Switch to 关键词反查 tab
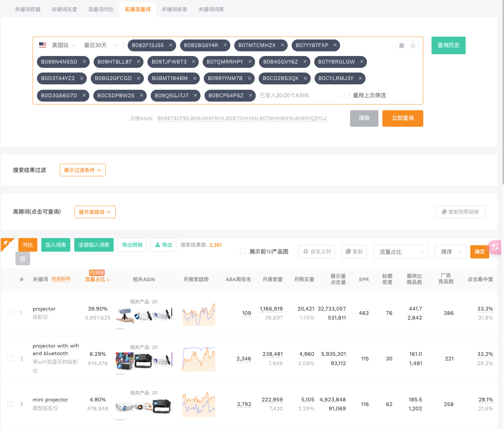The width and height of the screenshot is (504, 429). tap(64, 9)
